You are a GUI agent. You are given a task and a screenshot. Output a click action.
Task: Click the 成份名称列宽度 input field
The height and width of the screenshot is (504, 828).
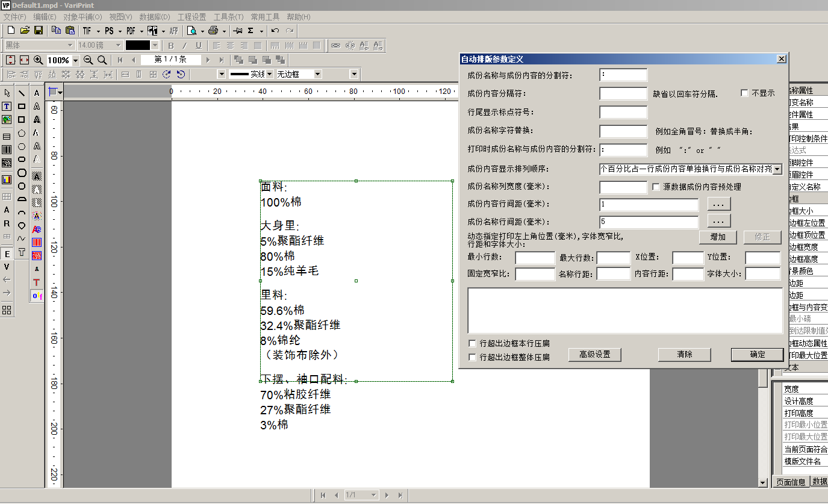[x=623, y=187]
